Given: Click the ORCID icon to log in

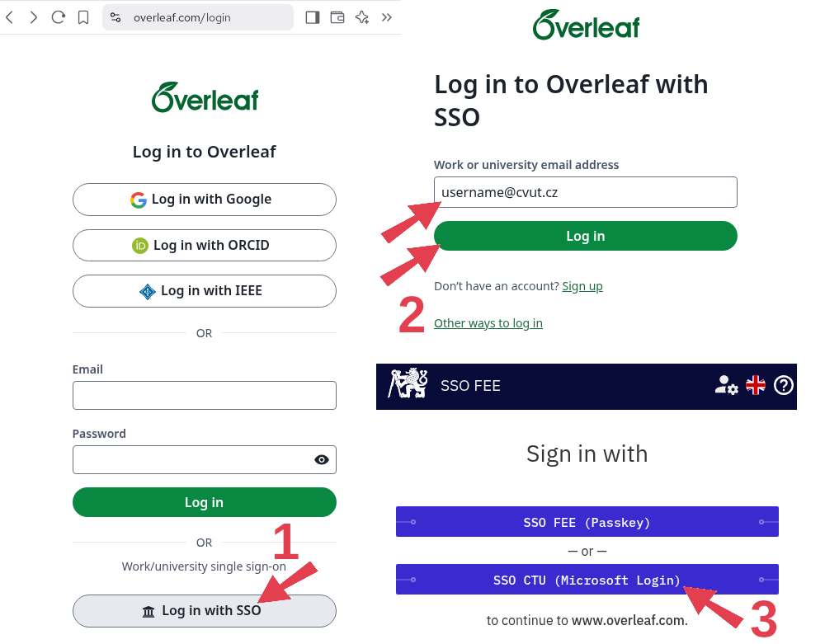Looking at the screenshot, I should (x=139, y=245).
